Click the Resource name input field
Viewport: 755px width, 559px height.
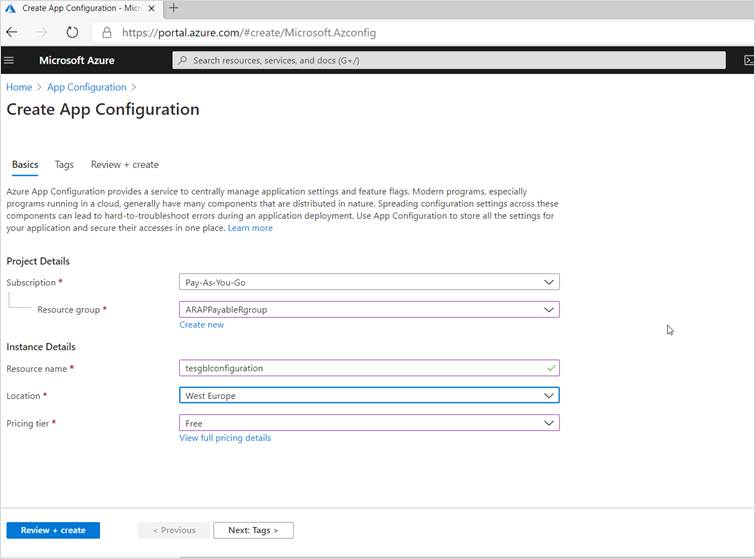point(360,368)
